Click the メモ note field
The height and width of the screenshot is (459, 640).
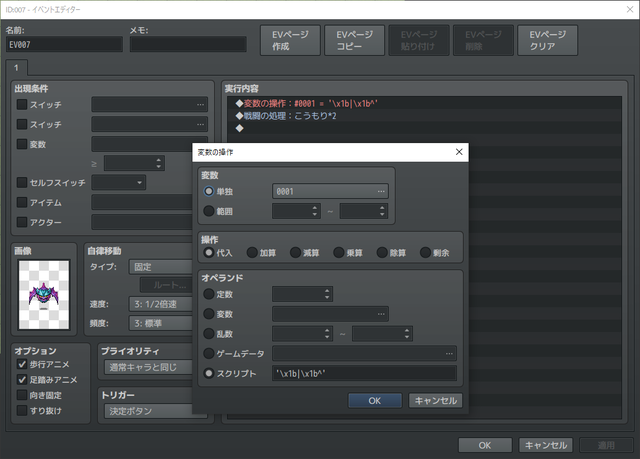pyautogui.click(x=188, y=44)
